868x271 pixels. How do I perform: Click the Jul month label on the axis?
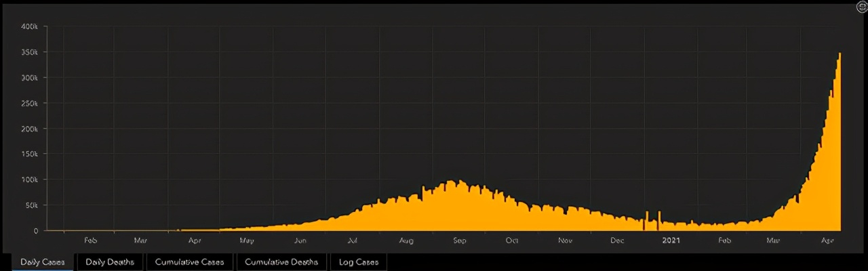353,241
